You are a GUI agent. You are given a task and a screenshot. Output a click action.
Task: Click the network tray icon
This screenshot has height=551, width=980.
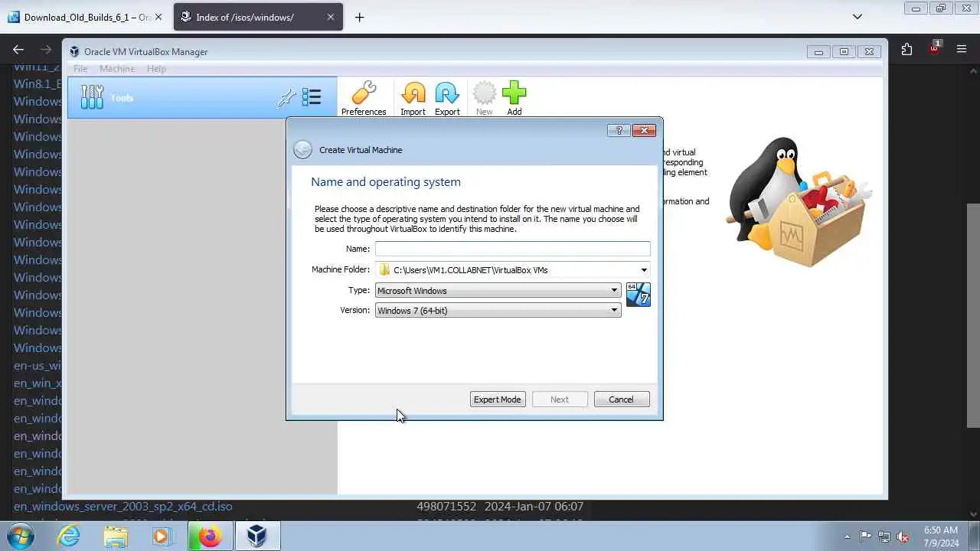pyautogui.click(x=884, y=536)
